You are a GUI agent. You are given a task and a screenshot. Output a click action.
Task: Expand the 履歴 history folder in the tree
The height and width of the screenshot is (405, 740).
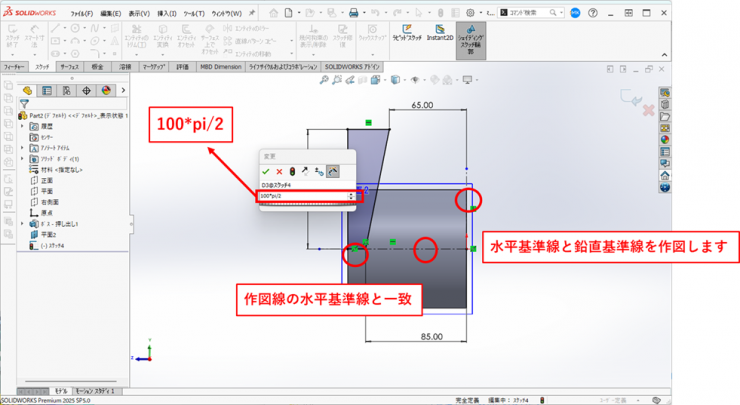(22, 126)
